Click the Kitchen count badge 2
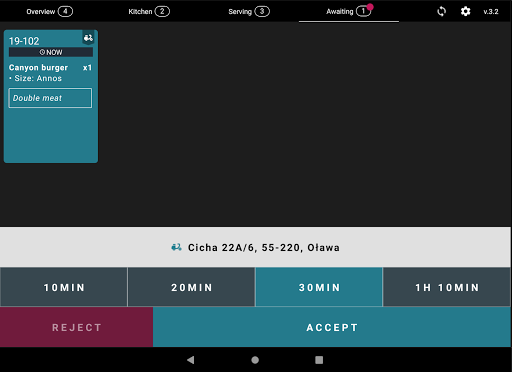 coord(162,11)
